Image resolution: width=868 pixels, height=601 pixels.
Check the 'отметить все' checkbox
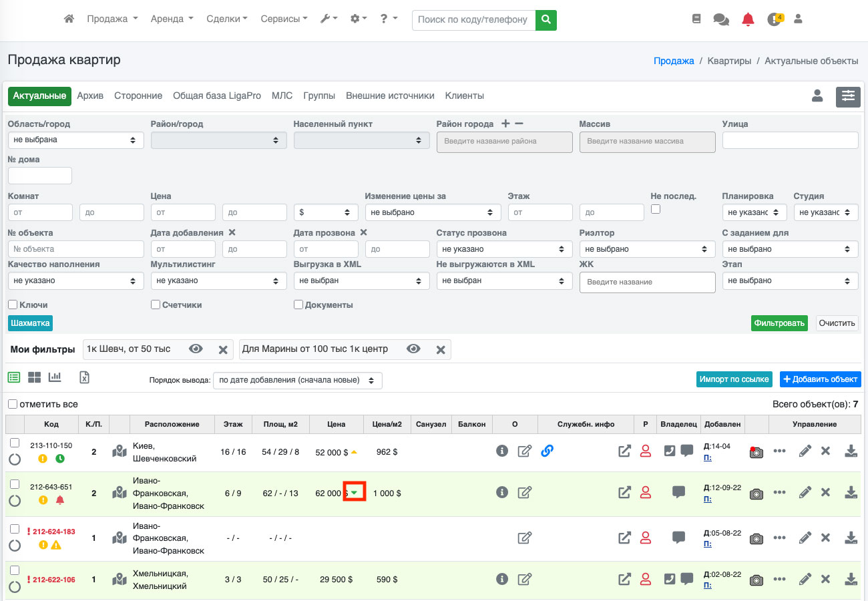click(13, 404)
